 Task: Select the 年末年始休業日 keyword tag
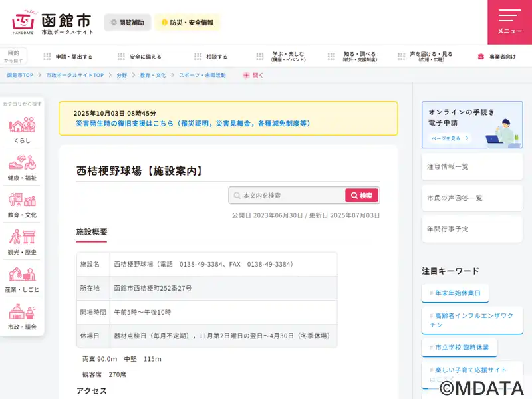click(455, 293)
